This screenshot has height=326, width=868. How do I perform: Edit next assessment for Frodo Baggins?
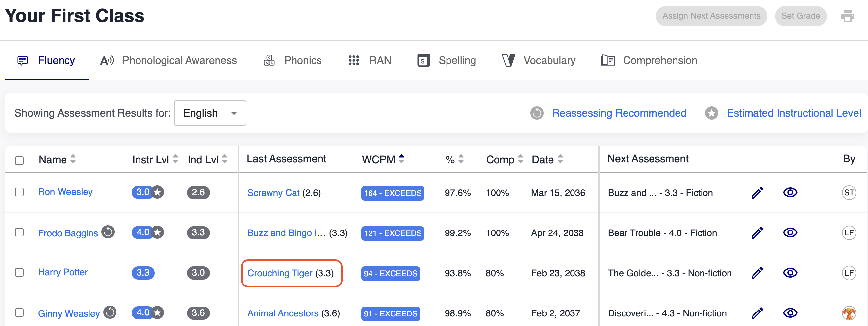(x=757, y=233)
